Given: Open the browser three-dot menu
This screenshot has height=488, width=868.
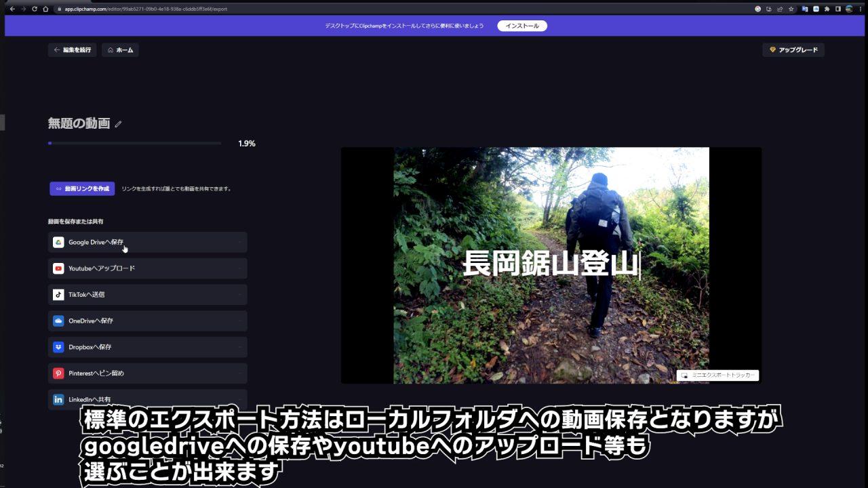Looking at the screenshot, I should coord(860,9).
